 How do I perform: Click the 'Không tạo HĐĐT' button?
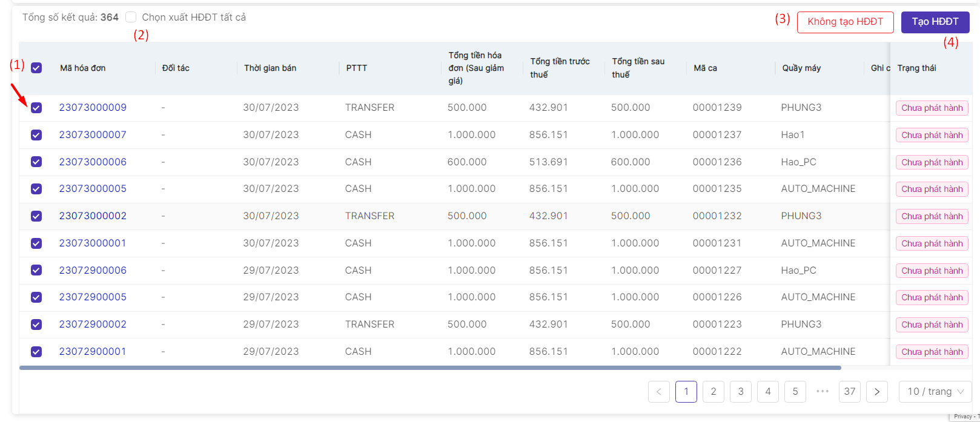[845, 22]
